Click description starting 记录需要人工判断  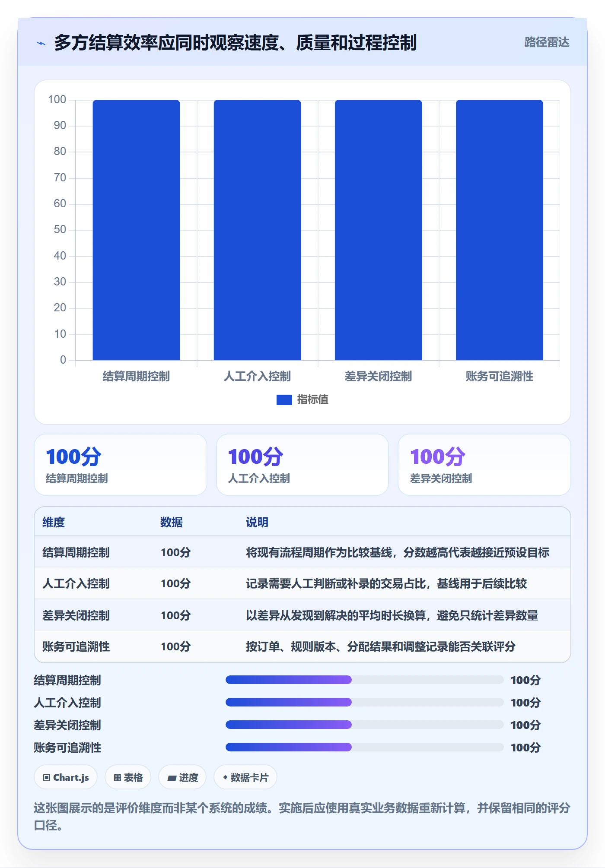point(386,584)
